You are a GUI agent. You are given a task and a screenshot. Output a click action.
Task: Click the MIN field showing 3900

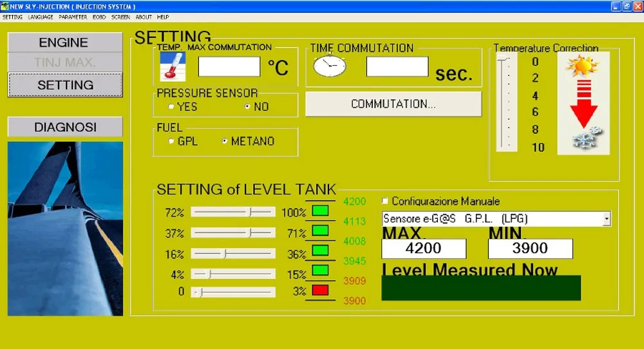[x=530, y=249]
